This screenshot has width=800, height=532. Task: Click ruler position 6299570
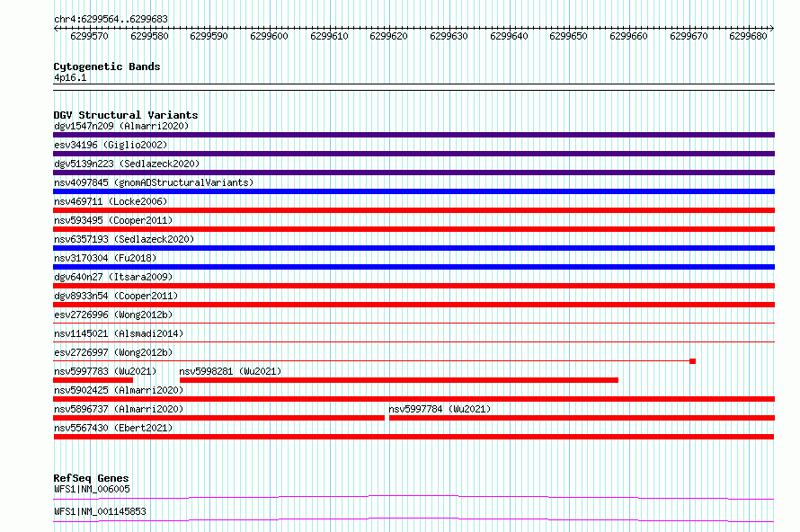[x=89, y=36]
